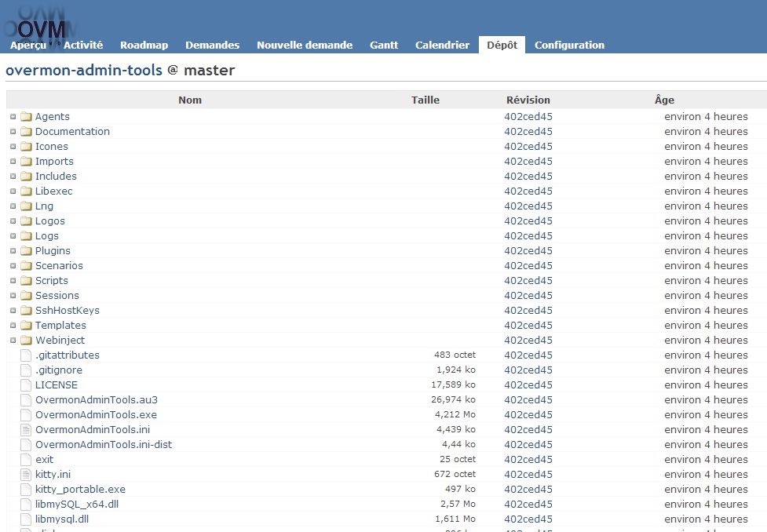Open the .gitignore file
Image resolution: width=767 pixels, height=532 pixels.
59,370
